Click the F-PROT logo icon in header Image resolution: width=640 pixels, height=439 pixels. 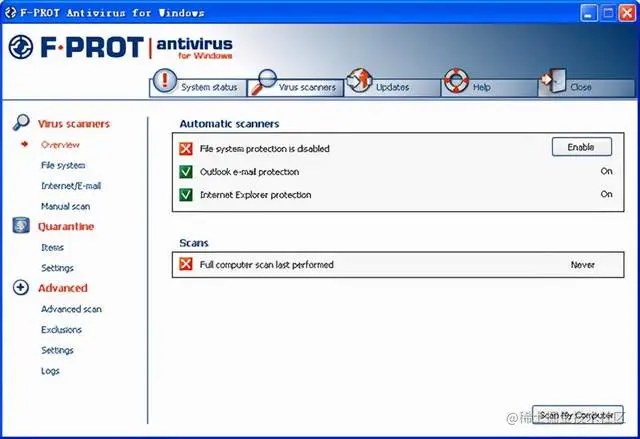(20, 47)
